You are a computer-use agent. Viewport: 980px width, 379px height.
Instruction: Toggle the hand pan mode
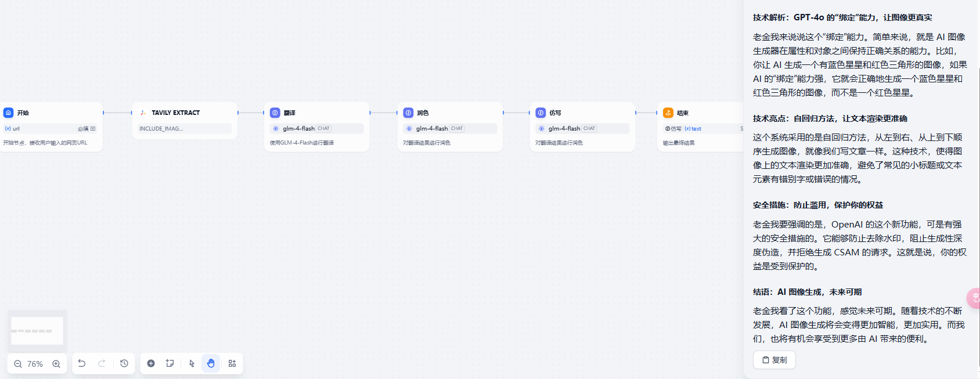coord(211,363)
